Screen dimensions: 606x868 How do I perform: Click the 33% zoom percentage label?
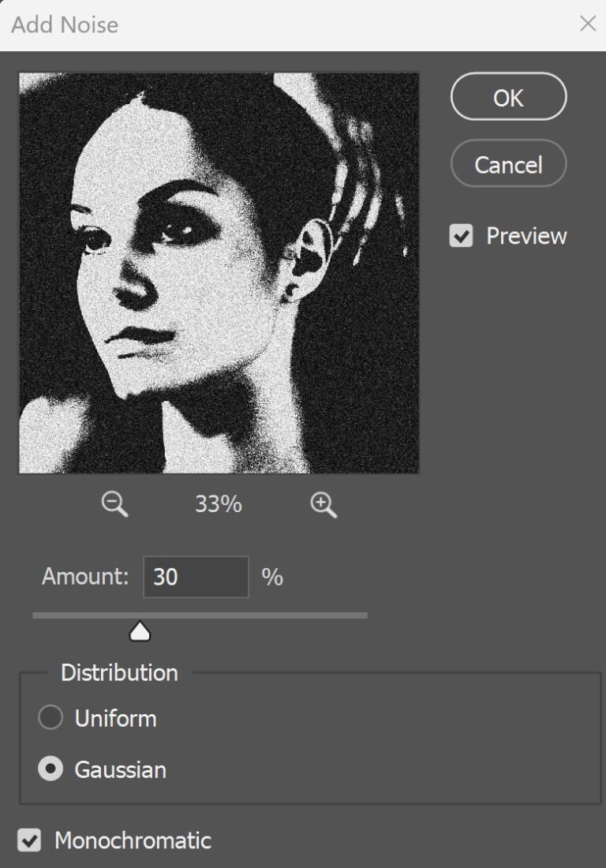(218, 505)
